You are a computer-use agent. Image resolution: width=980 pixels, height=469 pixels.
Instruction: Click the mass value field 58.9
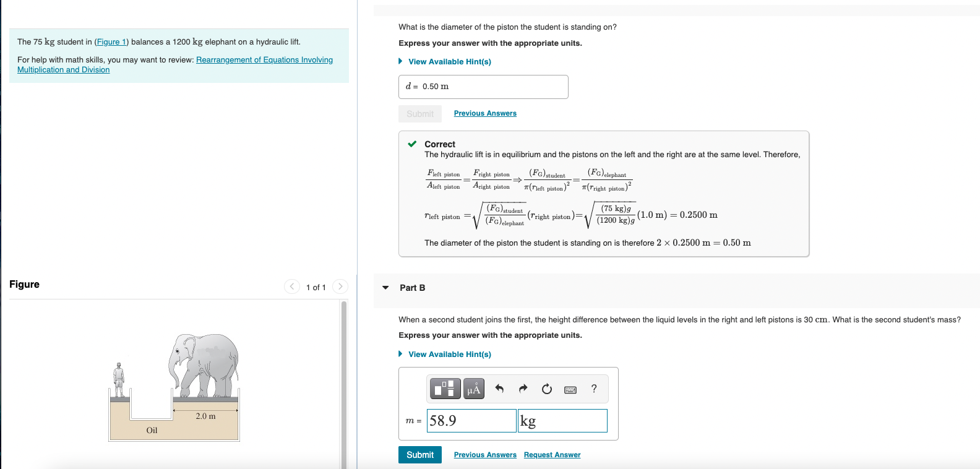click(471, 421)
